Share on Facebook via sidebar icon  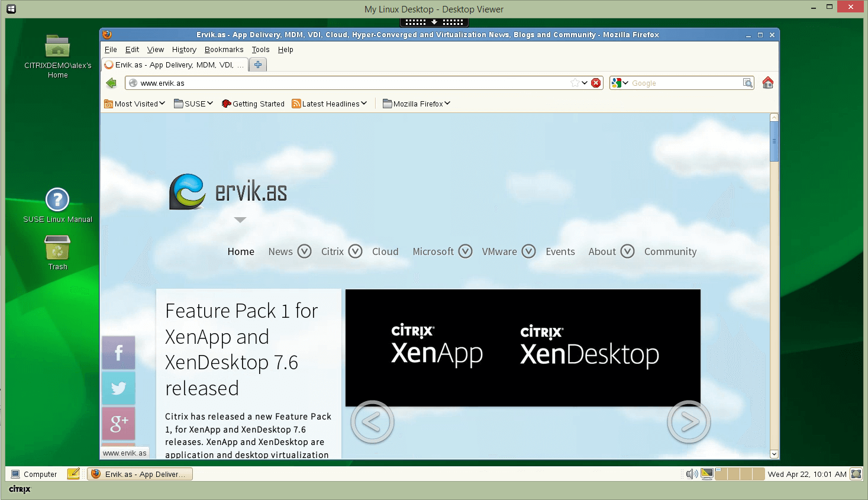click(x=118, y=353)
